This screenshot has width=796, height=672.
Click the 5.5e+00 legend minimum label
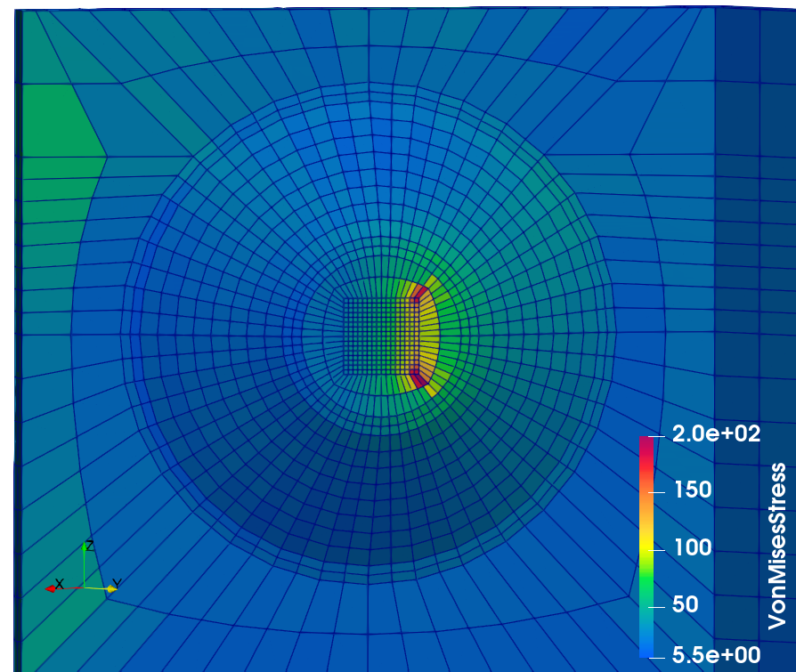click(716, 655)
